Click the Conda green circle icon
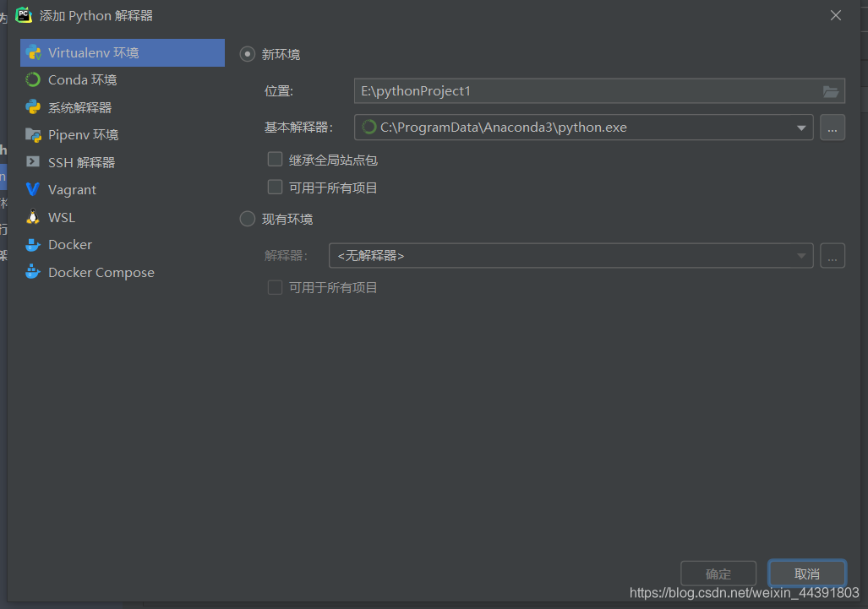Image resolution: width=868 pixels, height=609 pixels. [x=33, y=79]
